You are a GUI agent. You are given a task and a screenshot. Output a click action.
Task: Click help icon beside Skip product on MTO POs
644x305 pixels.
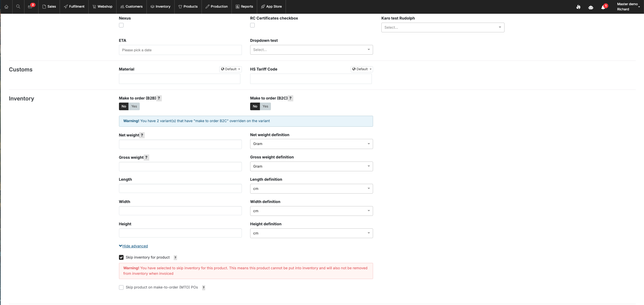(x=203, y=288)
